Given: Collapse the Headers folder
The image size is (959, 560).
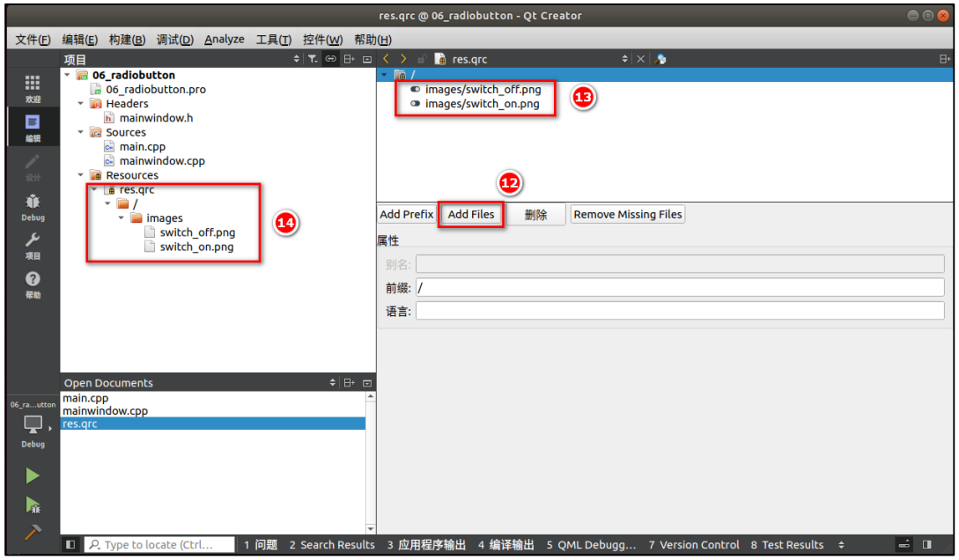Looking at the screenshot, I should coord(80,103).
